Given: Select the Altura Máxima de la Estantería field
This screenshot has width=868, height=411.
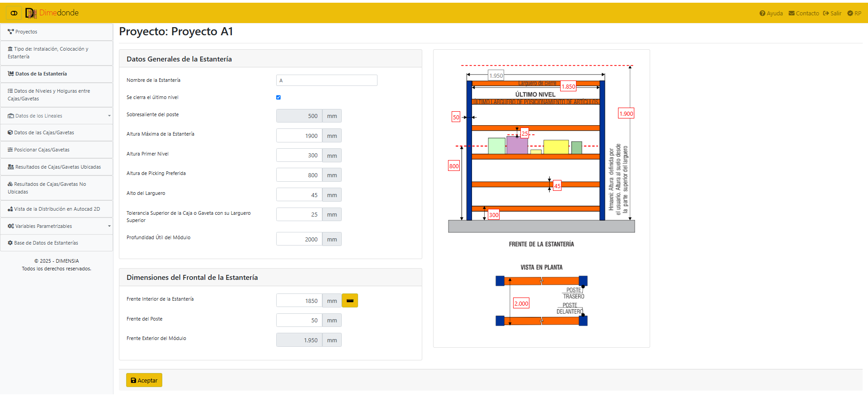Looking at the screenshot, I should [x=299, y=136].
